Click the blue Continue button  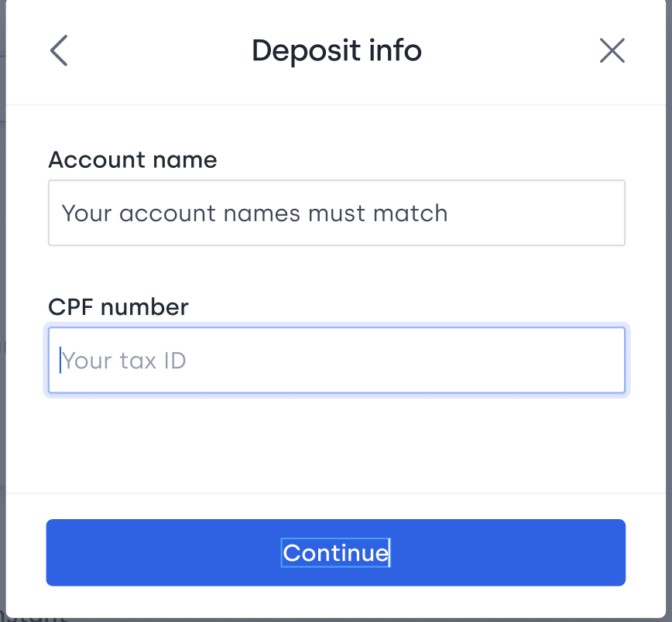click(x=336, y=552)
